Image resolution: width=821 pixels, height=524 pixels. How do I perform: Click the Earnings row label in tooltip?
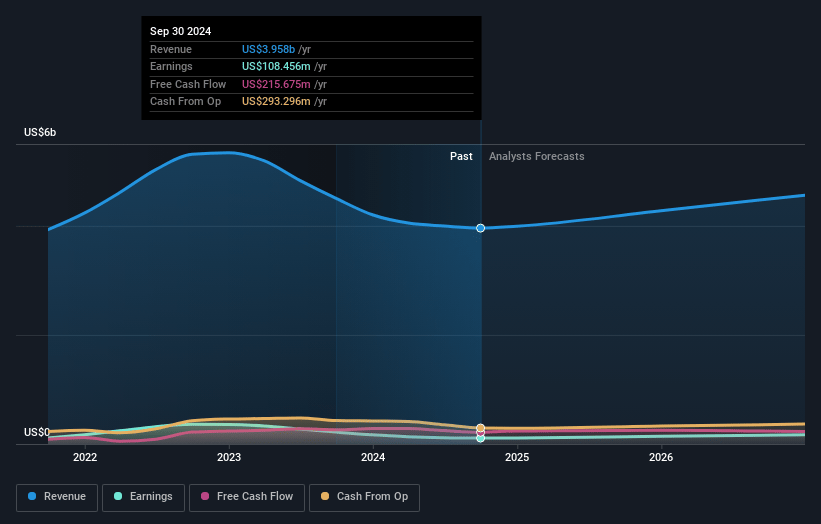click(x=171, y=66)
